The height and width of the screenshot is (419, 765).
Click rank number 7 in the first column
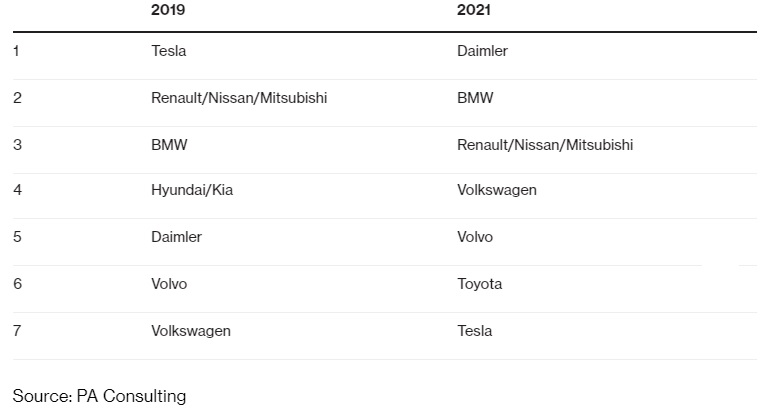(x=17, y=331)
